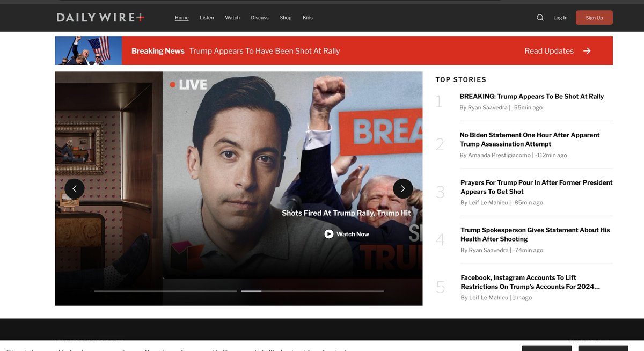
Task: Open the Home nav item
Action: pyautogui.click(x=182, y=18)
